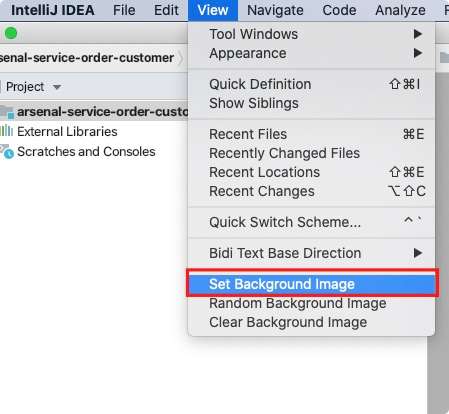Select External Libraries tree node
Image resolution: width=449 pixels, height=414 pixels.
(67, 132)
